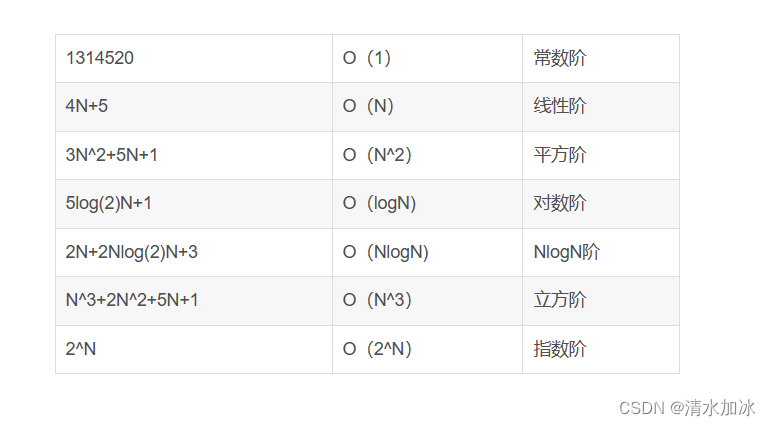Select the 对数阶 cell

pyautogui.click(x=560, y=204)
